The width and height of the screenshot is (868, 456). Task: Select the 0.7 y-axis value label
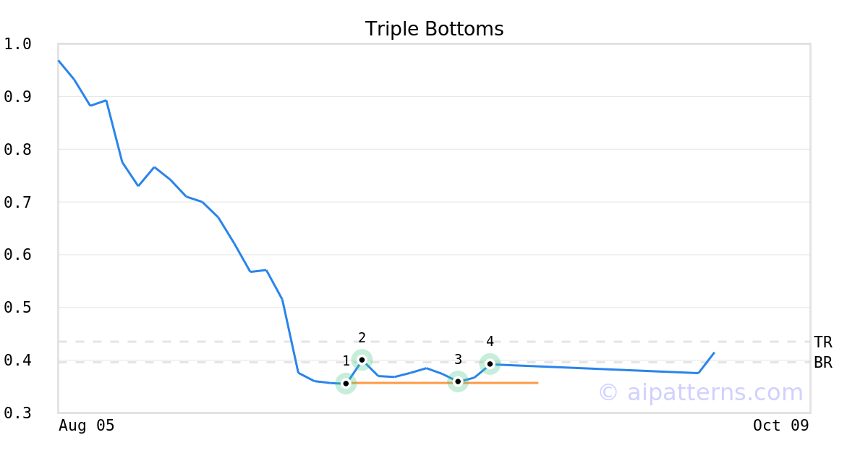pos(17,203)
